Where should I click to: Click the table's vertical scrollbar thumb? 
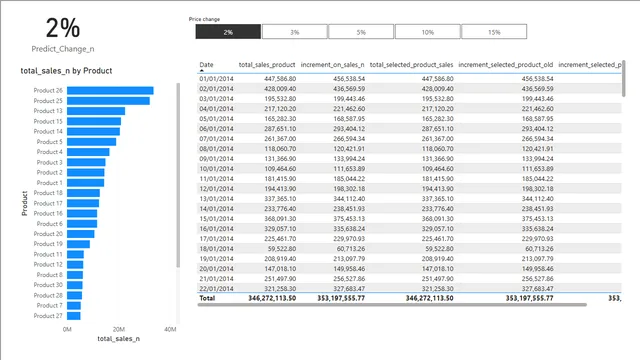coord(623,78)
